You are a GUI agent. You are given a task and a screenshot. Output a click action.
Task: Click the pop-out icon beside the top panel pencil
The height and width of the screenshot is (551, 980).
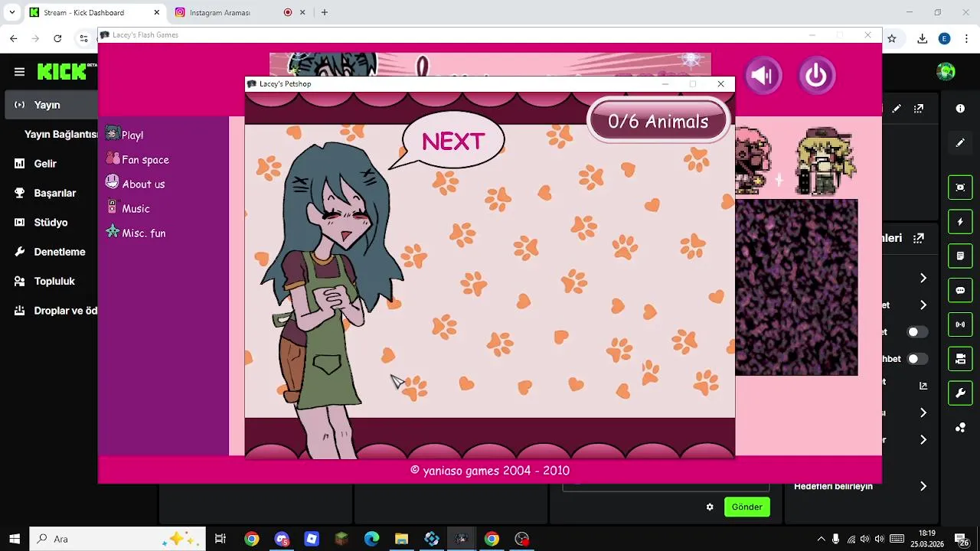click(919, 109)
